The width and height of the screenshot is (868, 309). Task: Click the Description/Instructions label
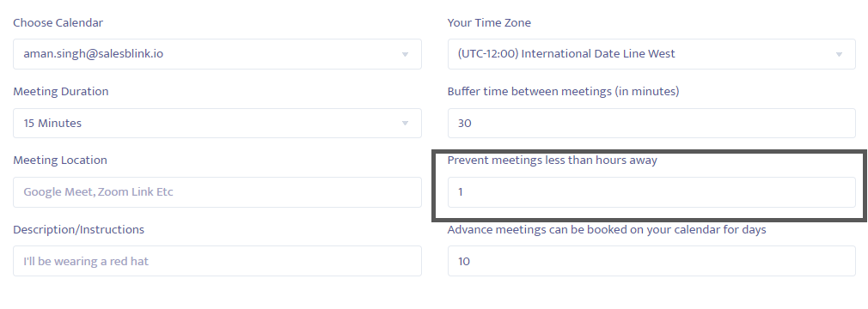78,229
